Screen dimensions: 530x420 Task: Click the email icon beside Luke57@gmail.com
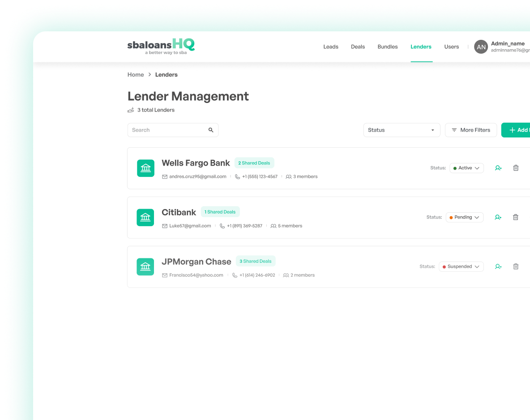point(164,226)
